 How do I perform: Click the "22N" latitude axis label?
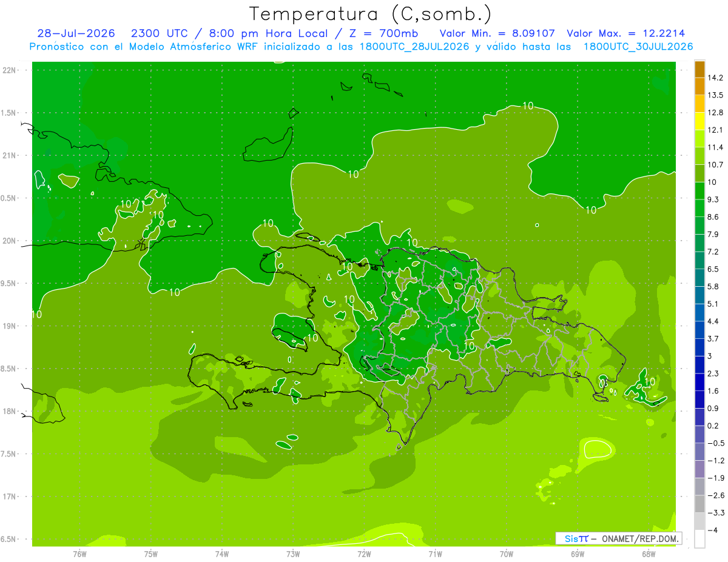pos(8,70)
